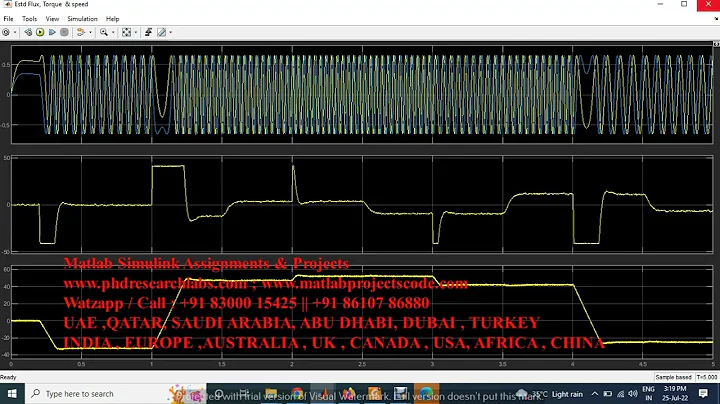720x404 pixels.
Task: Show hidden system tray icons
Action: pyautogui.click(x=595, y=394)
